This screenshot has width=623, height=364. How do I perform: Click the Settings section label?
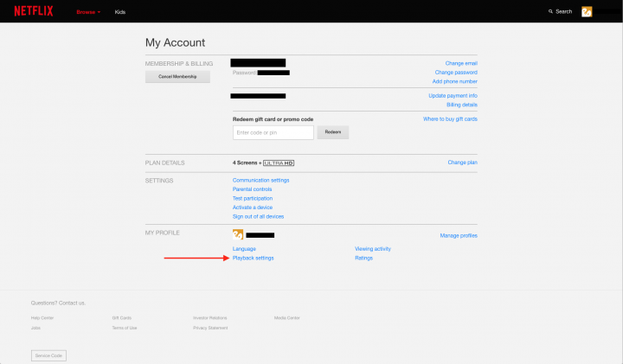tap(159, 181)
